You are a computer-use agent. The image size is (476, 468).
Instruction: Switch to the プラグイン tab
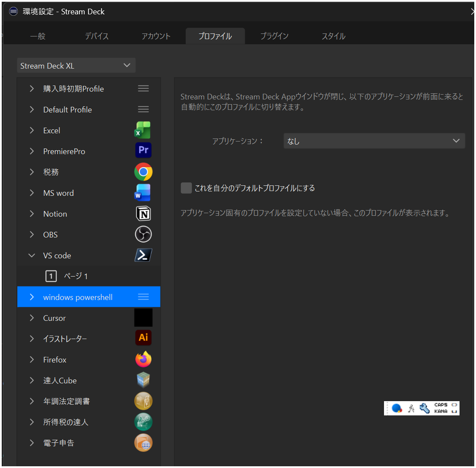[x=274, y=36]
